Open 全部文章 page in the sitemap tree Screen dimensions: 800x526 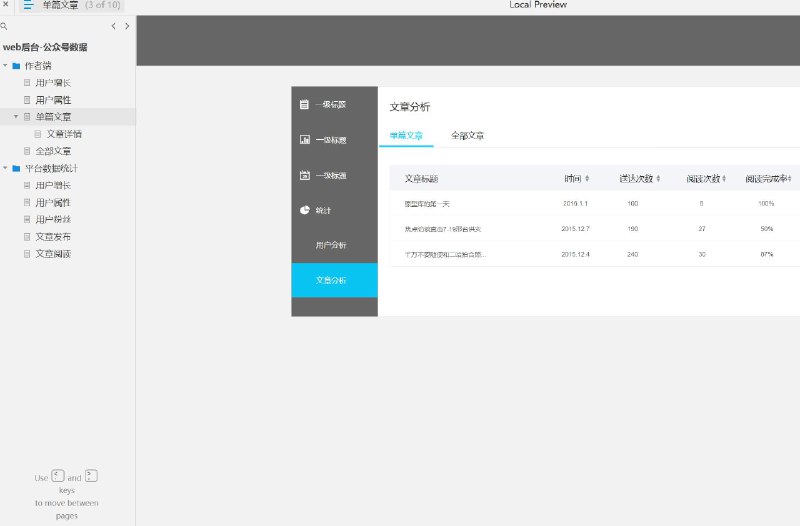[53, 151]
